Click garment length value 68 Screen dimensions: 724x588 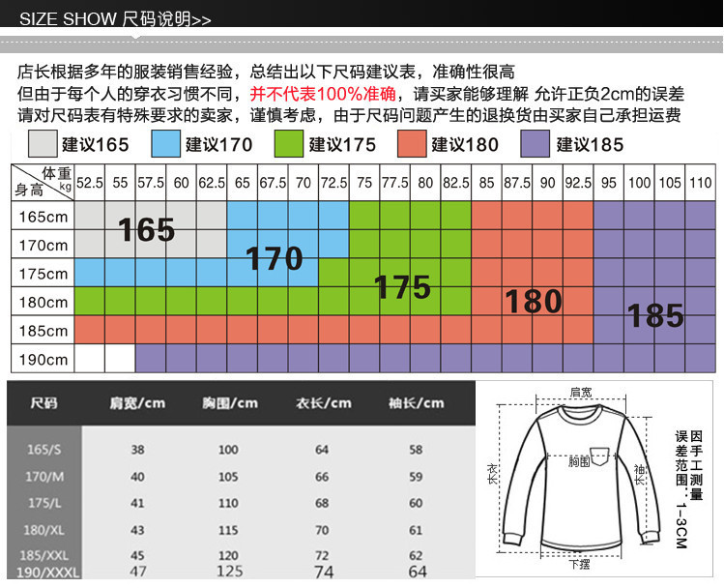(x=322, y=503)
